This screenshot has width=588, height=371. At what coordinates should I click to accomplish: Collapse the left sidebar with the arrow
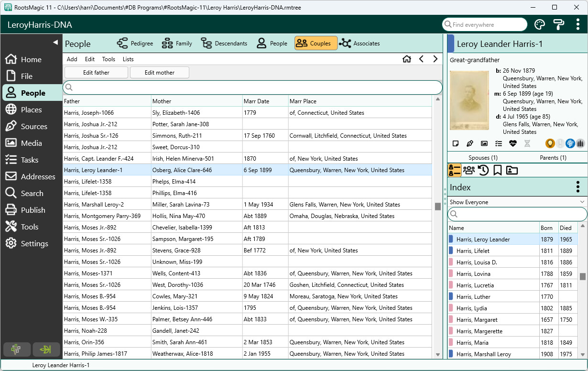(55, 43)
